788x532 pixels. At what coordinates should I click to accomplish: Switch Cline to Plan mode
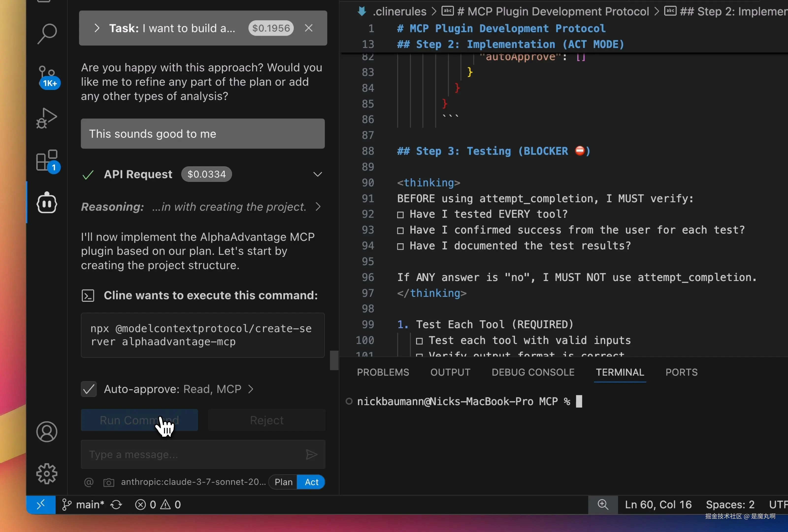click(x=283, y=482)
